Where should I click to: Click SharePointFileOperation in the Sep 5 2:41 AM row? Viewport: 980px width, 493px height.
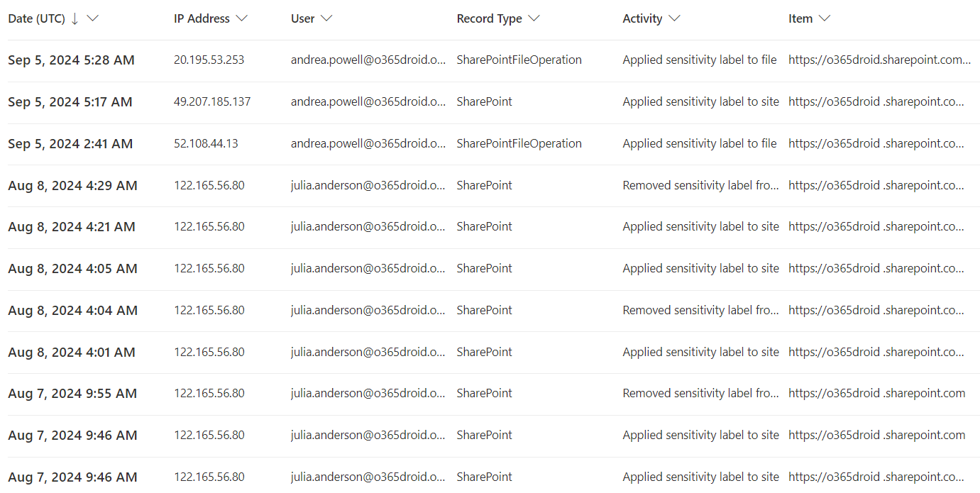519,143
